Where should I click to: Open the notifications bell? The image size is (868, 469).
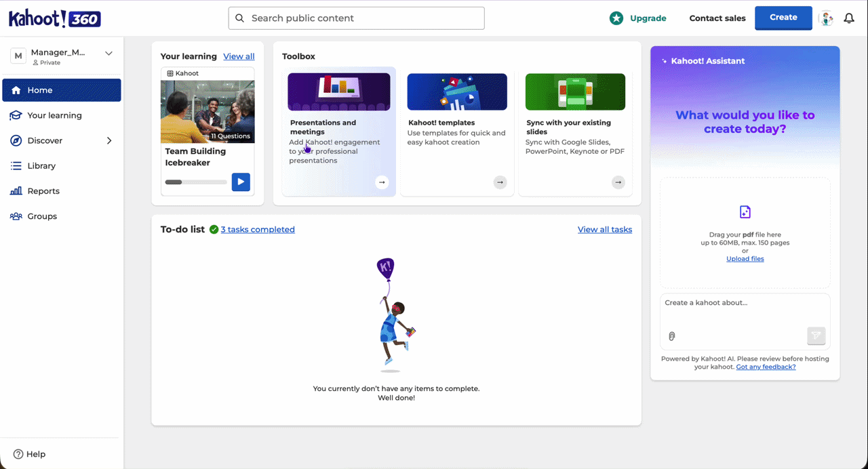(x=849, y=18)
